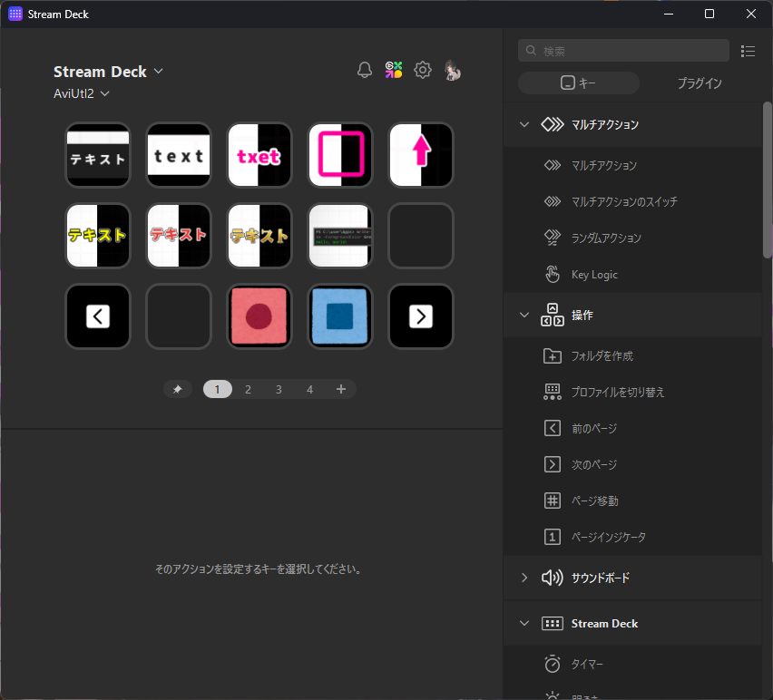Select the yellow テキスト key
773x700 pixels.
98,236
